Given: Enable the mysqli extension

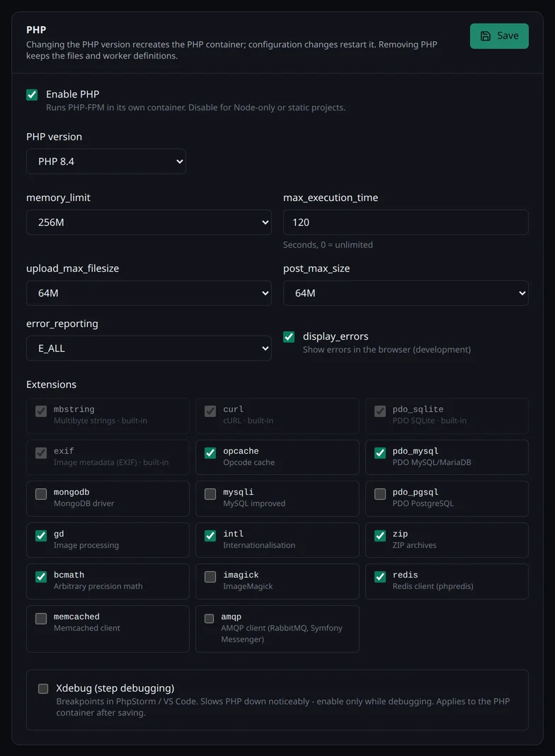Looking at the screenshot, I should point(210,493).
